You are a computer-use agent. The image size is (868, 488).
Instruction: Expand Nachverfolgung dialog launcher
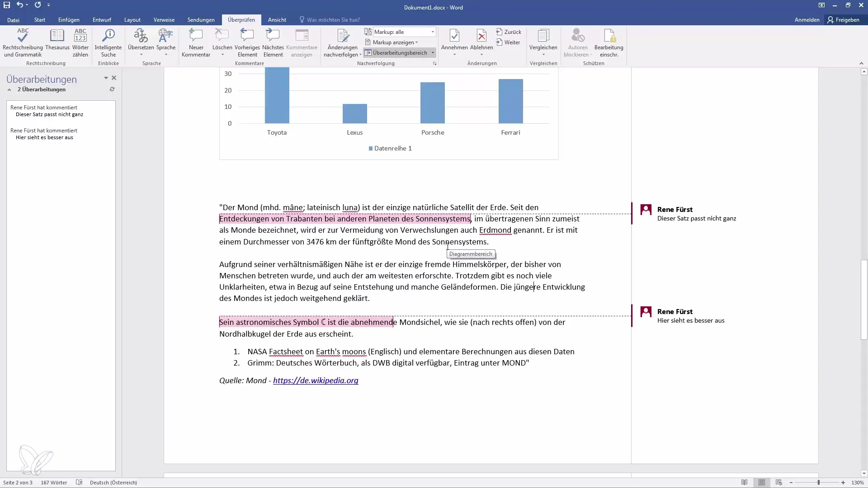434,64
